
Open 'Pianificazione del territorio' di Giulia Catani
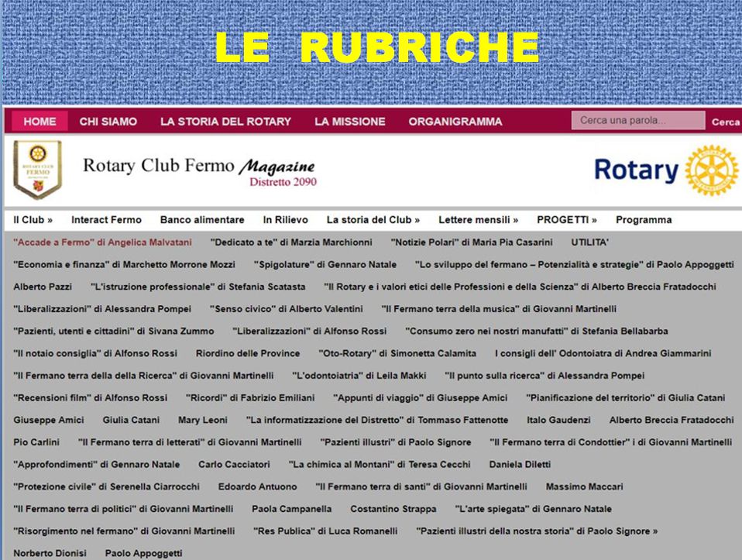(626, 398)
